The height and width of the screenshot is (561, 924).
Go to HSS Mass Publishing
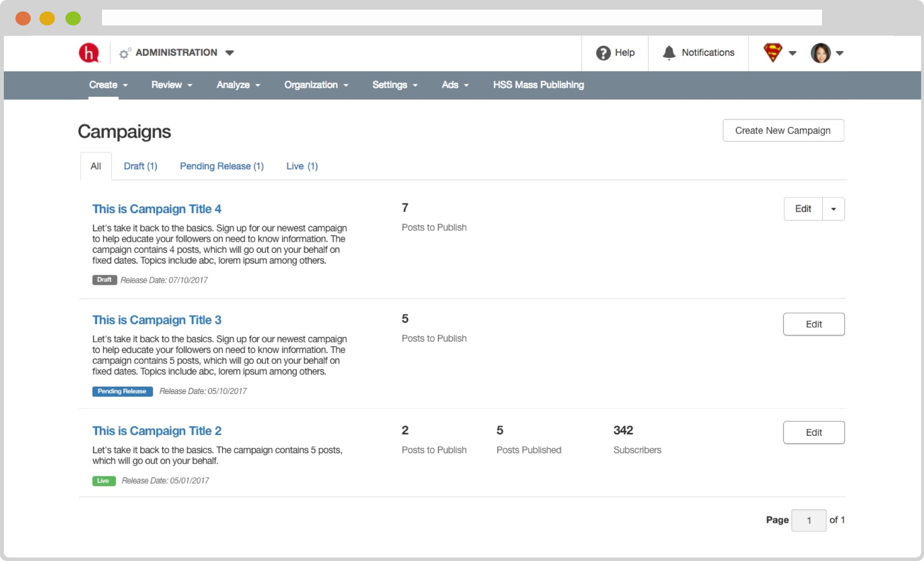[539, 85]
